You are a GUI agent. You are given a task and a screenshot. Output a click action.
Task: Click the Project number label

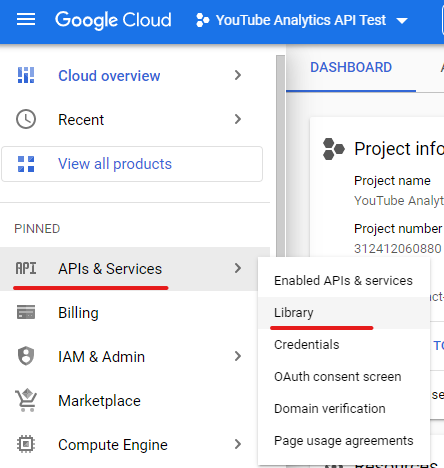[398, 229]
